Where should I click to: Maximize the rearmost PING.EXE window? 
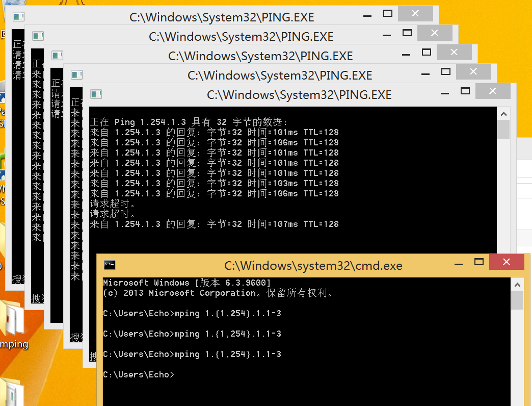tap(388, 13)
